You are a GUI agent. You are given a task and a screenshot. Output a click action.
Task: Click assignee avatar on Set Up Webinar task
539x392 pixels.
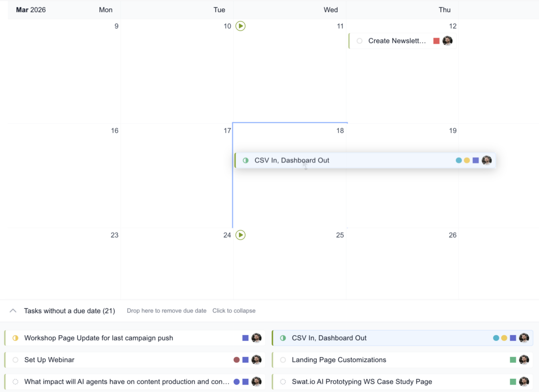(x=256, y=360)
